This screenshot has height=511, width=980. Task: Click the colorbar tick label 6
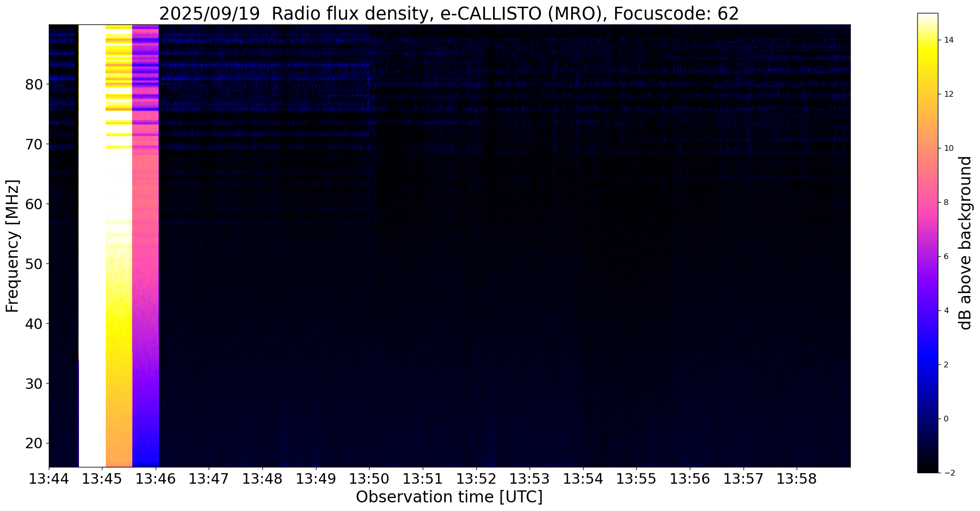pyautogui.click(x=946, y=257)
